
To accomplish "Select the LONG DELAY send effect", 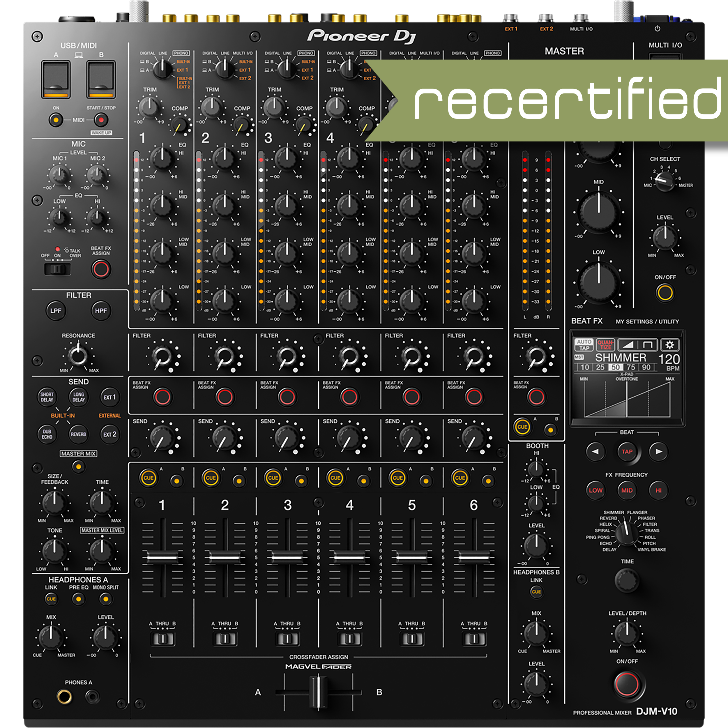I will click(x=78, y=397).
